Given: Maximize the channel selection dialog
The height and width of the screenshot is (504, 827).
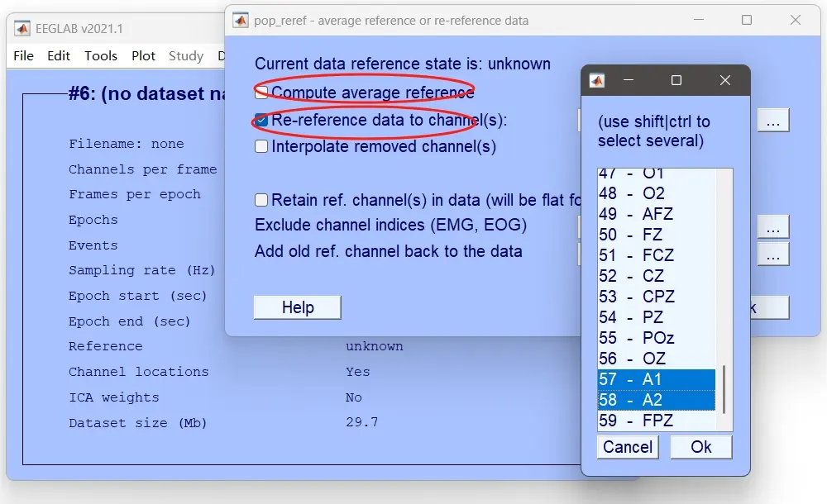Looking at the screenshot, I should [x=676, y=80].
